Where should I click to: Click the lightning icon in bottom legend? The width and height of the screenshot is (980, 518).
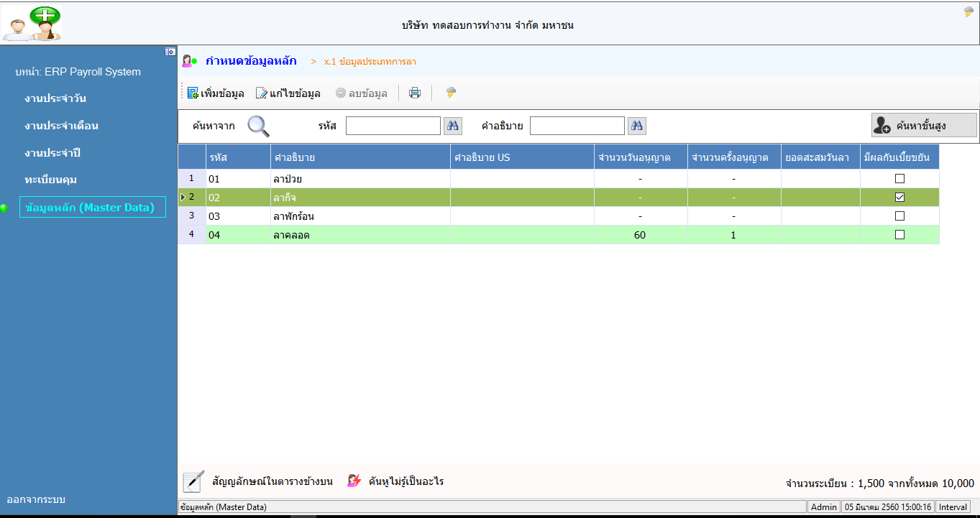pos(354,481)
